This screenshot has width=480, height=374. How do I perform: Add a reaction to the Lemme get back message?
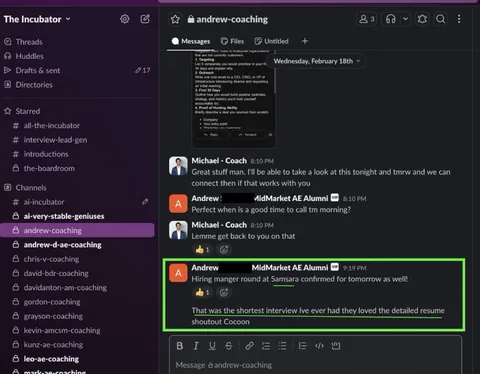[x=224, y=249]
